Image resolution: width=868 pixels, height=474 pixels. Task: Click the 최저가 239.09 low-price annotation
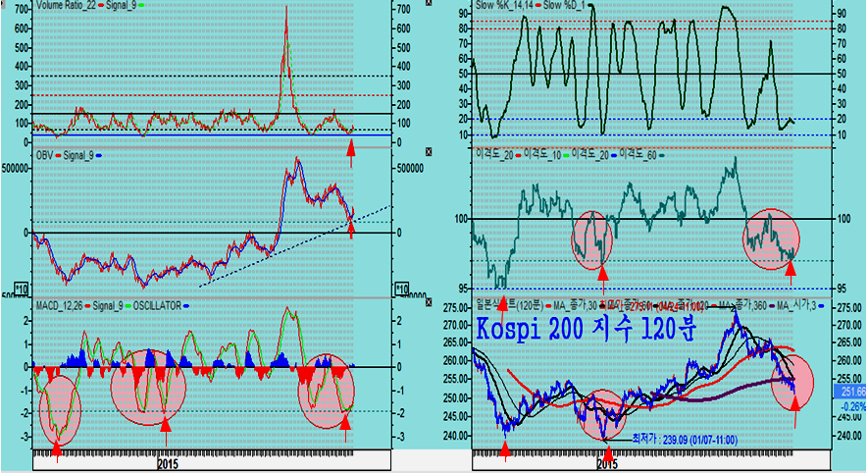point(699,441)
